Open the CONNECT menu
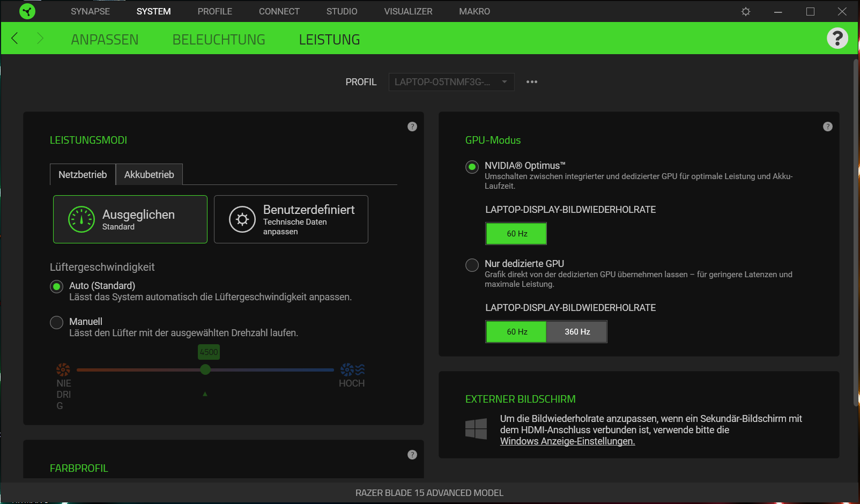 [279, 11]
